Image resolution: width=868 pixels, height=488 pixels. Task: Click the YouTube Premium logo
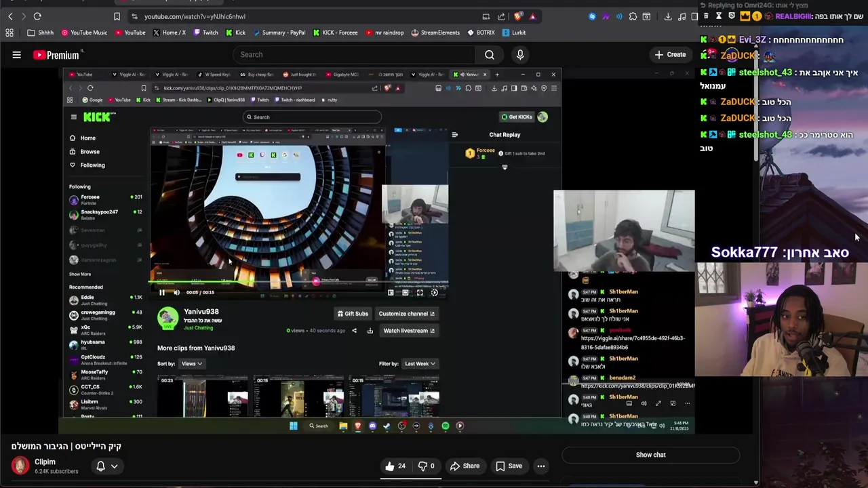point(58,55)
